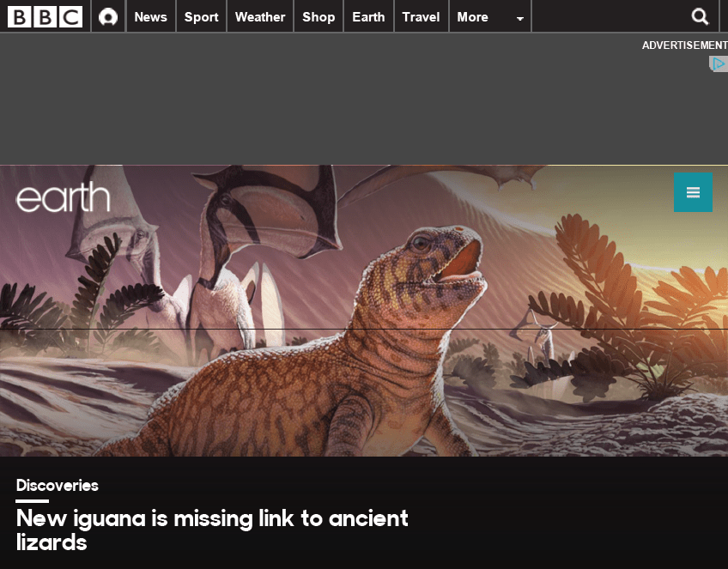728x569 pixels.
Task: Open the BBC account sign-in icon
Action: pos(108,17)
